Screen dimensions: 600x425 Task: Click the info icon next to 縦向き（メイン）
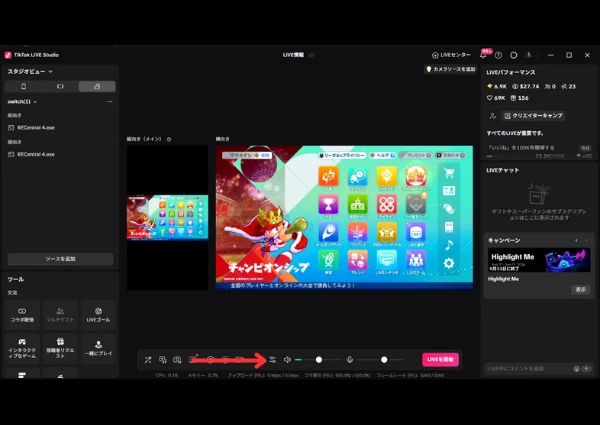click(169, 139)
